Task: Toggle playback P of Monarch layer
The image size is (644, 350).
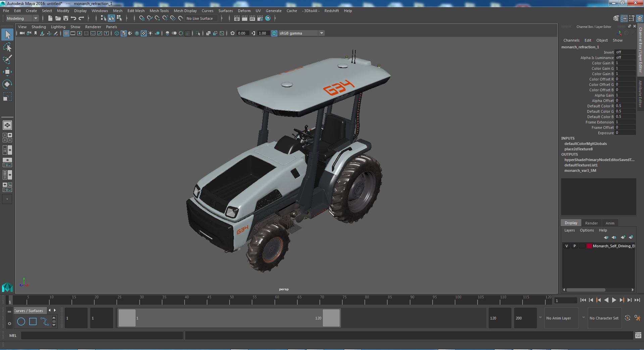Action: click(x=574, y=246)
